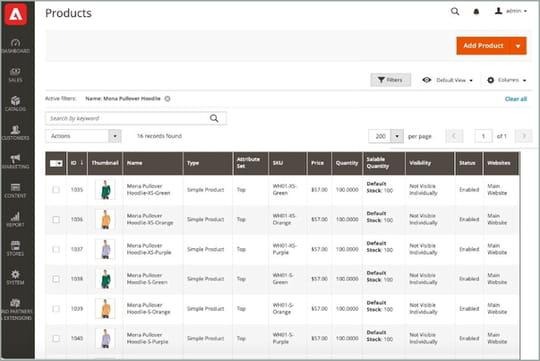Sort by the Status column header
540x361 pixels.
(469, 163)
